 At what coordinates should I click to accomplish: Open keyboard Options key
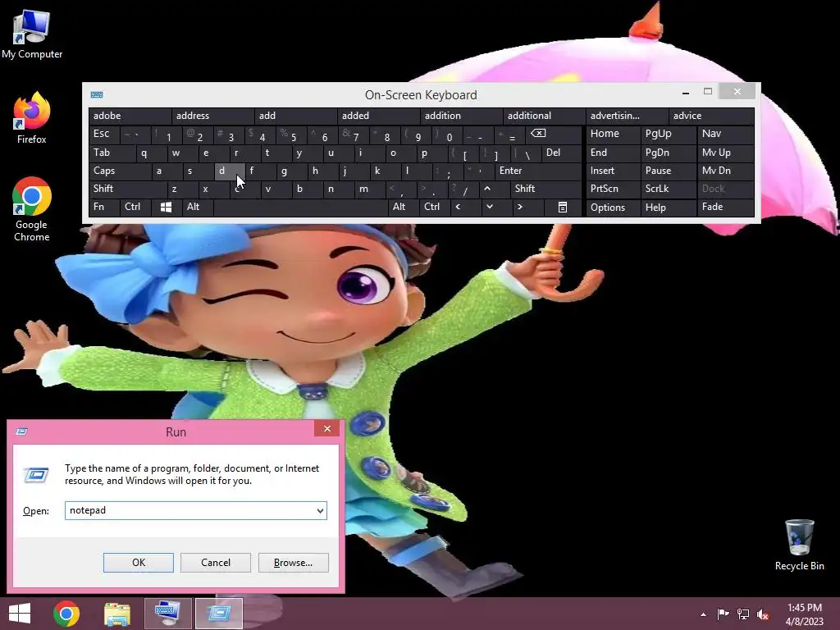point(613,207)
